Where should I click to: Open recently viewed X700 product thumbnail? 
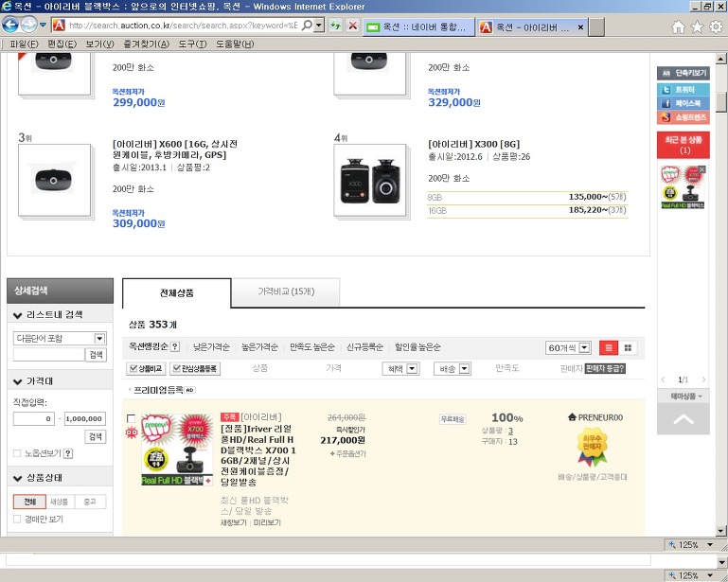pos(683,187)
